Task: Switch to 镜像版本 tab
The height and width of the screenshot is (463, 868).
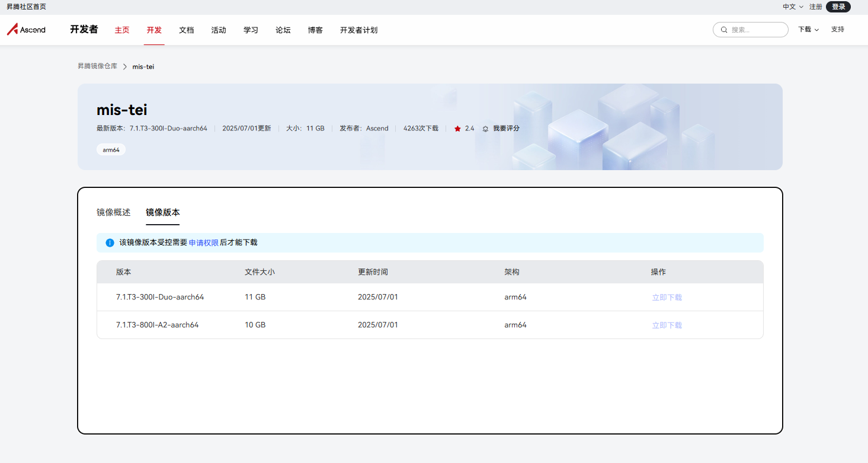Action: 163,212
